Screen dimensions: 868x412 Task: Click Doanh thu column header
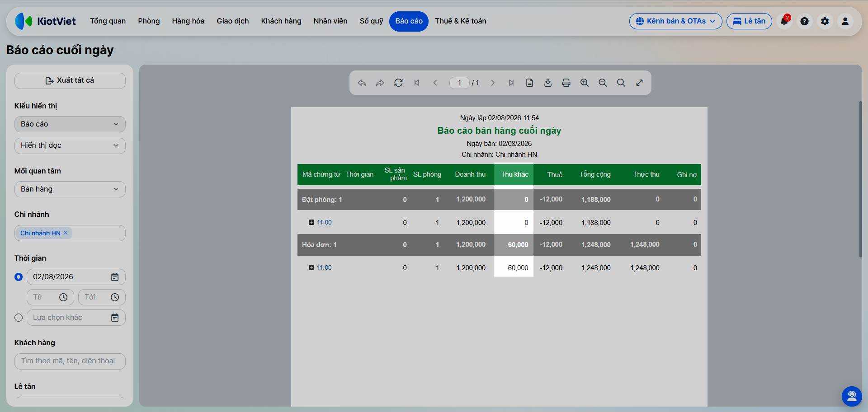470,174
